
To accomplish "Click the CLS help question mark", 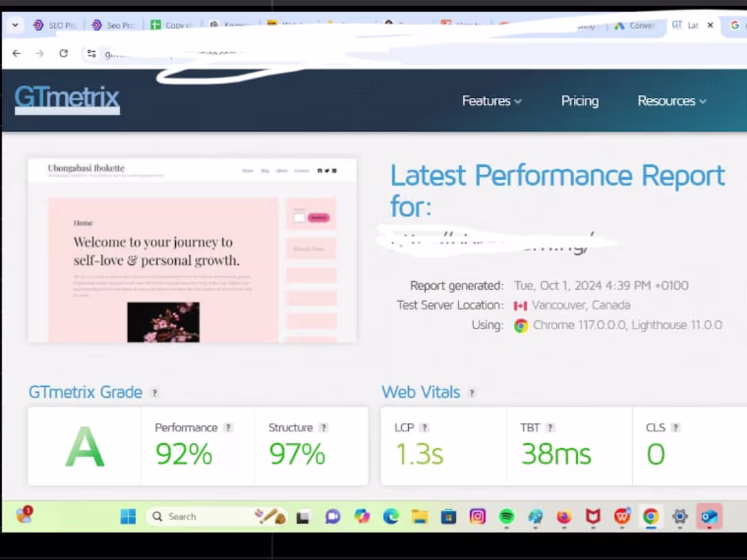I will [x=676, y=428].
